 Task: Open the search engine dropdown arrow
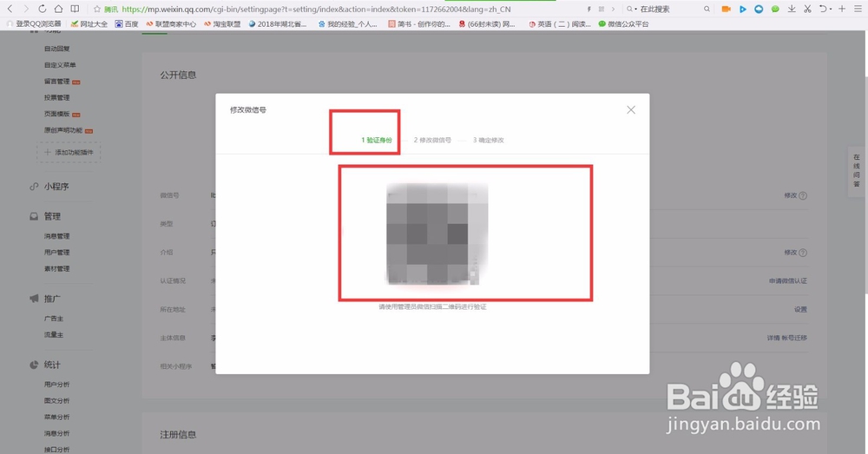pyautogui.click(x=635, y=9)
